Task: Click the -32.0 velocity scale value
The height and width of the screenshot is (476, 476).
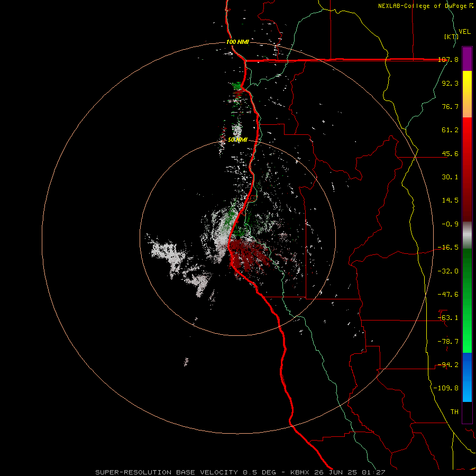Action: click(x=448, y=271)
